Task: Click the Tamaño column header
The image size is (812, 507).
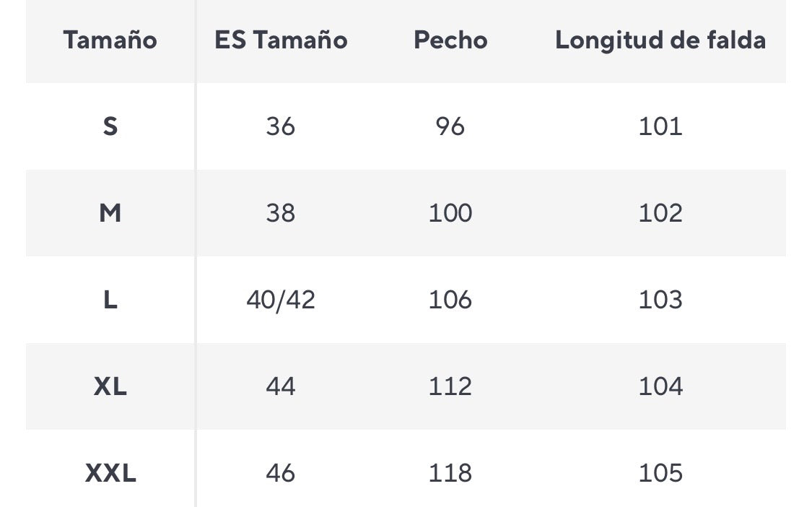Action: 110,40
